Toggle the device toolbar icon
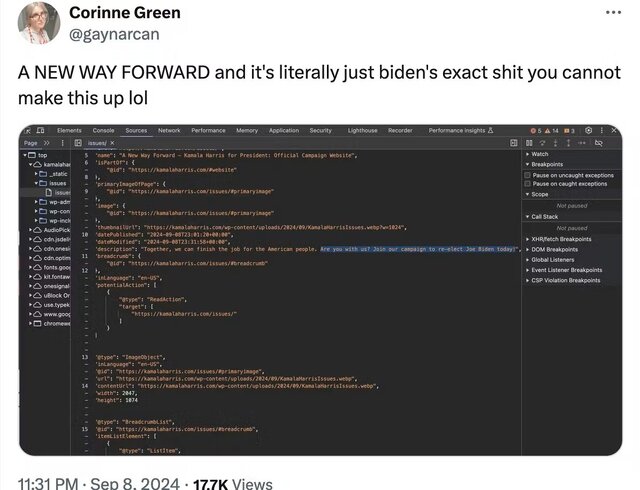This screenshot has height=490, width=640. 41,130
